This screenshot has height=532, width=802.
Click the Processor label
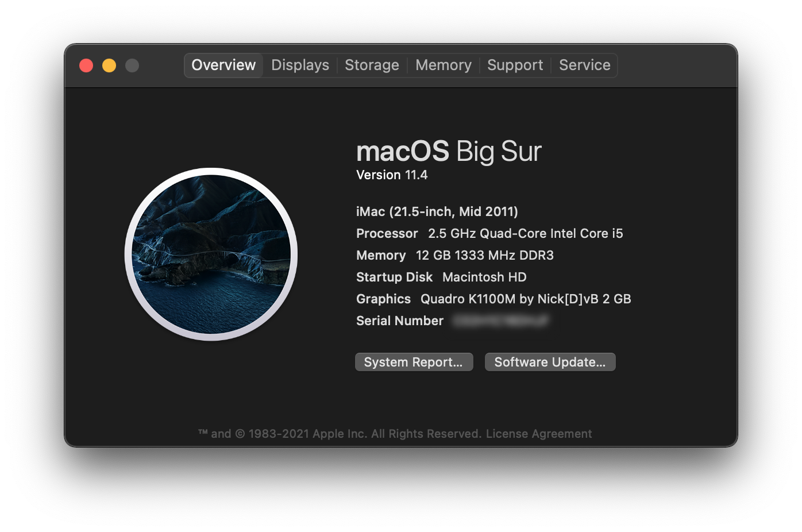(x=387, y=233)
